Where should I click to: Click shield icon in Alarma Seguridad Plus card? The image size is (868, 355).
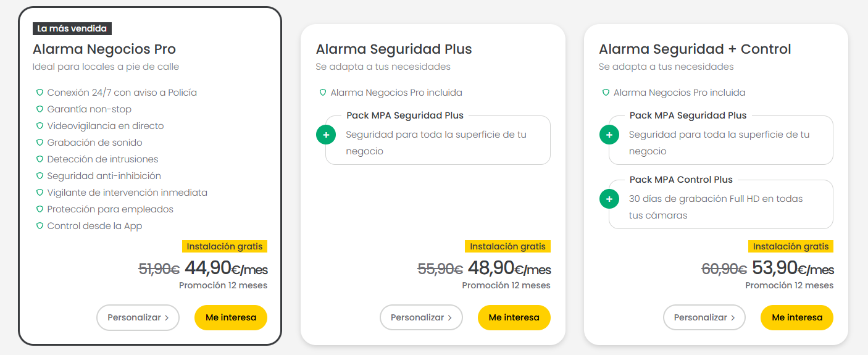tap(323, 93)
